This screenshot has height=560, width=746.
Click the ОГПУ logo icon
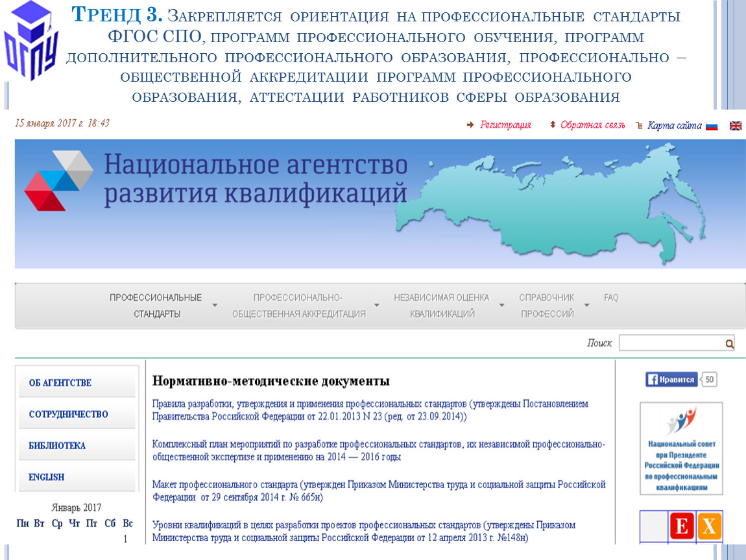(x=31, y=41)
